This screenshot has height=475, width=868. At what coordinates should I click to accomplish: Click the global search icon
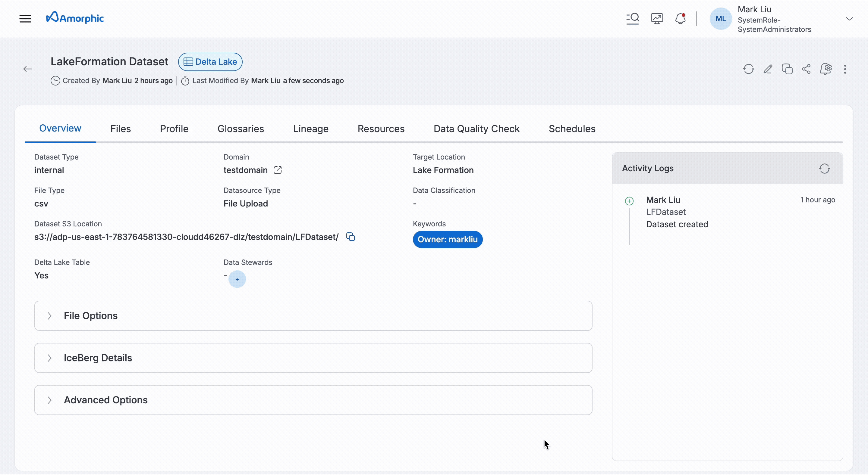click(633, 19)
